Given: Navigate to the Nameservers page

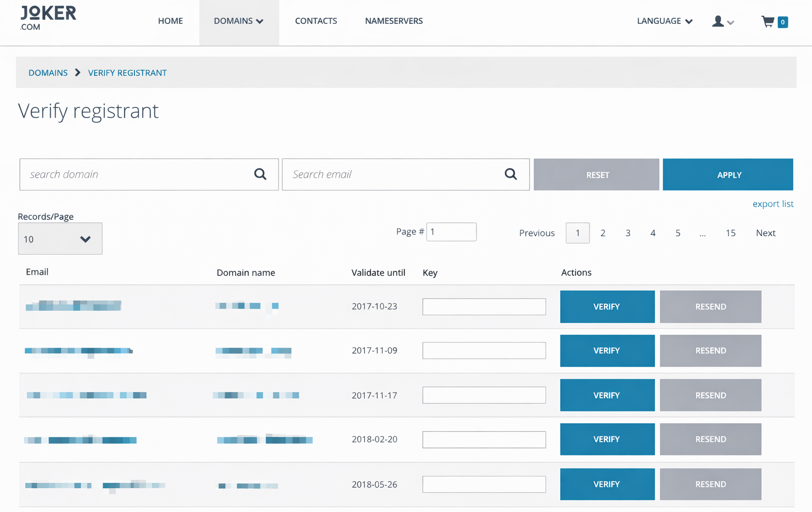Looking at the screenshot, I should pos(393,21).
